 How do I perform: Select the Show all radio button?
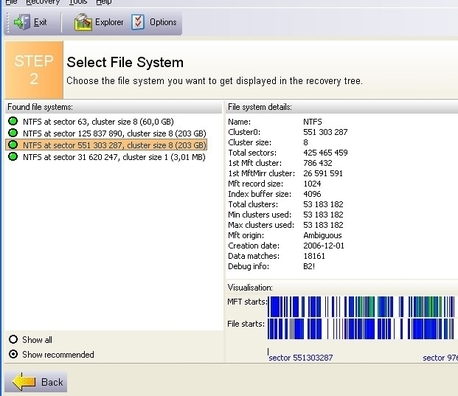coord(13,340)
